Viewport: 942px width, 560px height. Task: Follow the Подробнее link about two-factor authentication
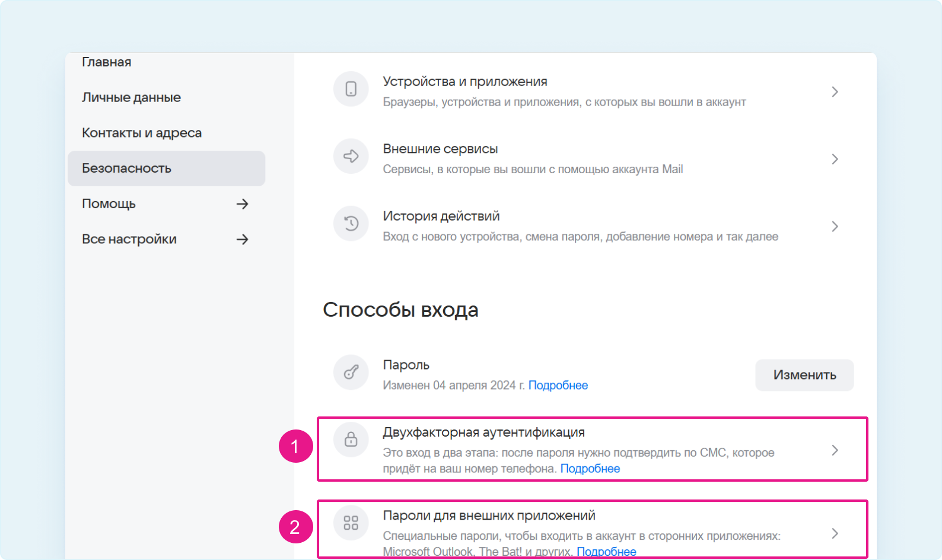[x=590, y=469]
